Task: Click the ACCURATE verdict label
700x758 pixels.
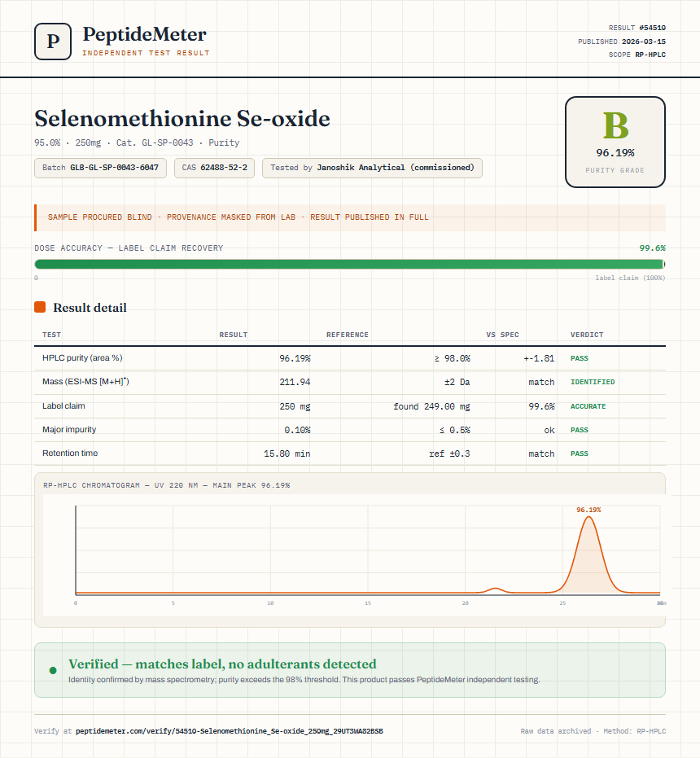Action: [x=588, y=406]
